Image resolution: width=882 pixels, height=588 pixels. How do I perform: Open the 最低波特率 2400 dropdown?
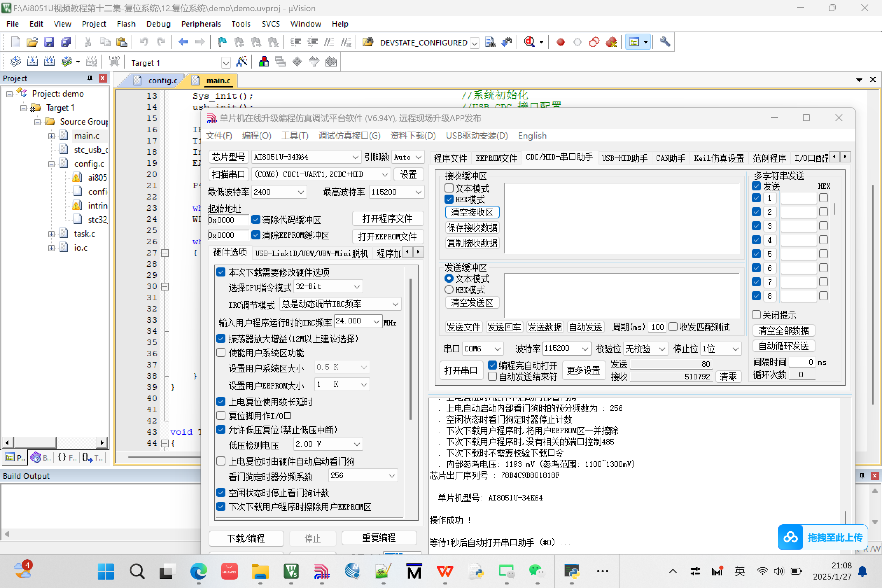pos(279,192)
